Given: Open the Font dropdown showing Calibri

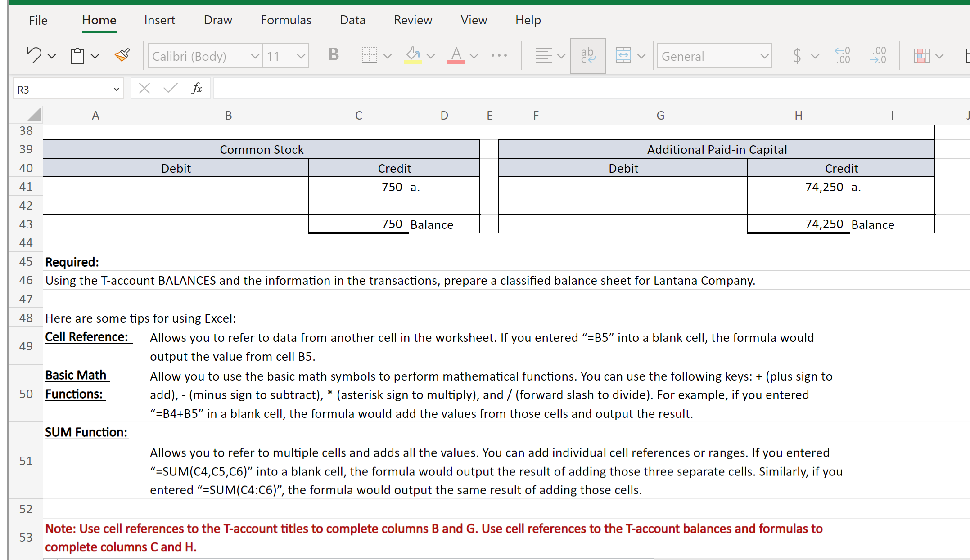Looking at the screenshot, I should tap(205, 55).
